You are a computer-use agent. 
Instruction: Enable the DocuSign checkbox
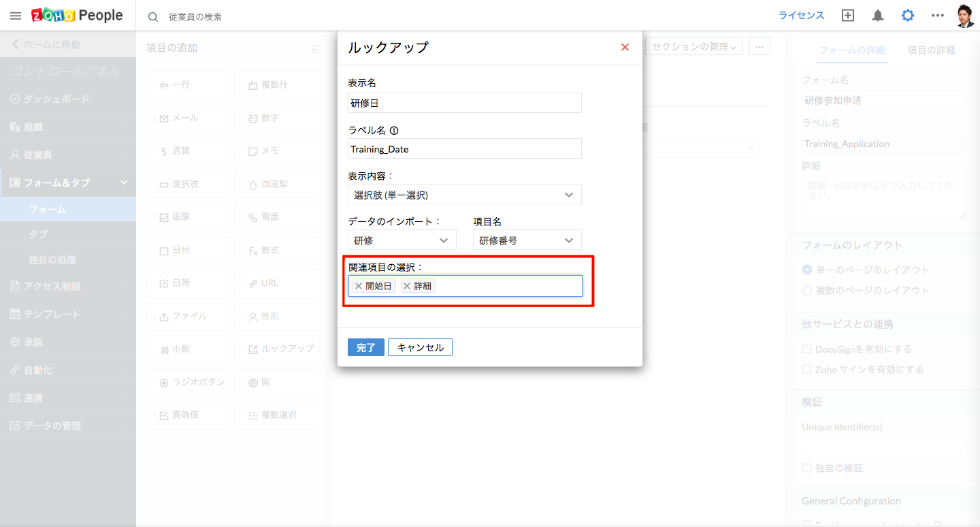pos(807,349)
